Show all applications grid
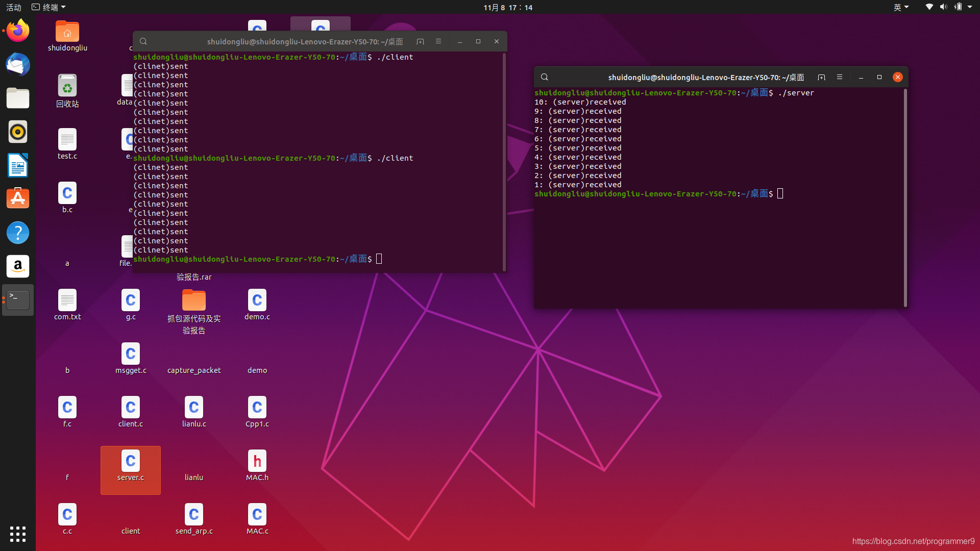Screen dimensions: 980x551 click(18, 534)
